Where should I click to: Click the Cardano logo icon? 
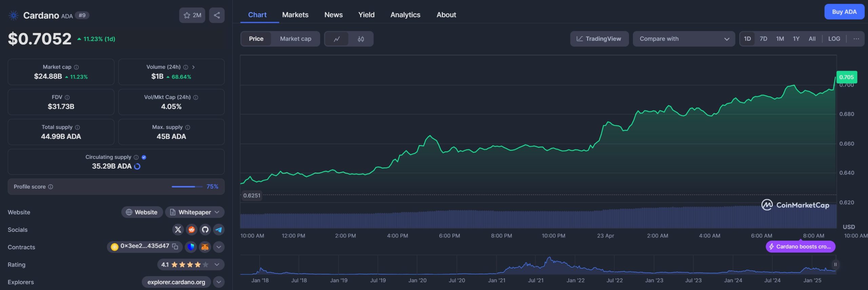click(x=14, y=15)
